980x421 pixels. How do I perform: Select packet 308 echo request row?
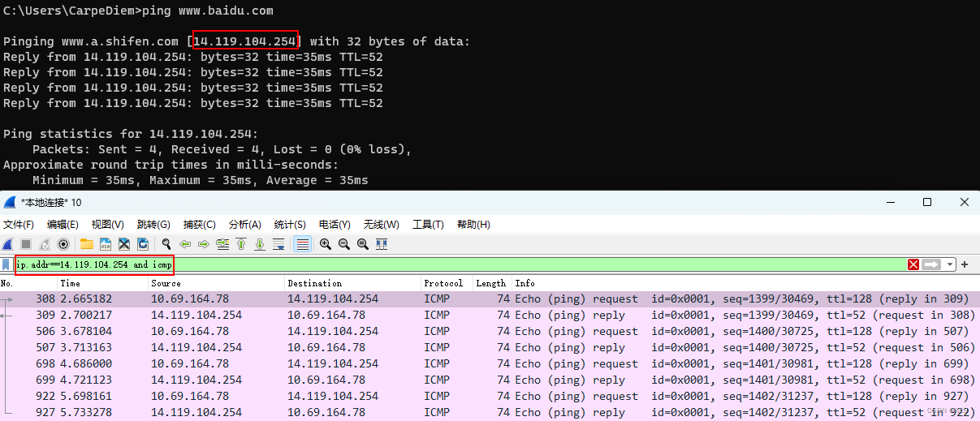click(x=490, y=299)
